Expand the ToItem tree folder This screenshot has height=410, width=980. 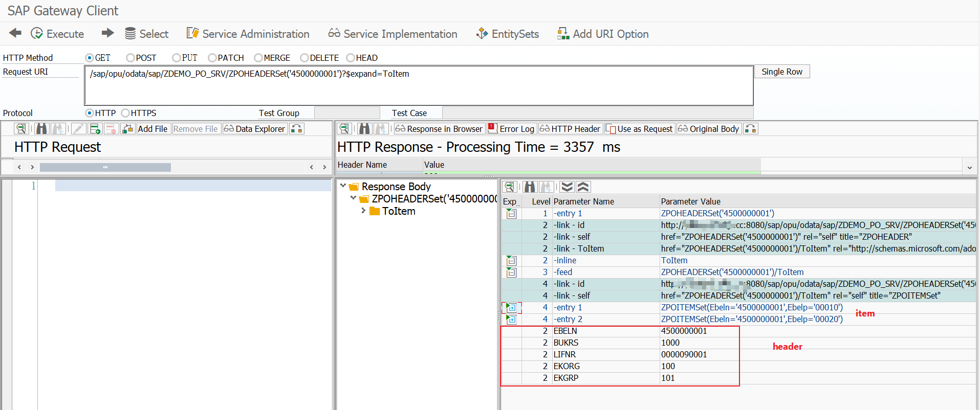click(x=363, y=211)
